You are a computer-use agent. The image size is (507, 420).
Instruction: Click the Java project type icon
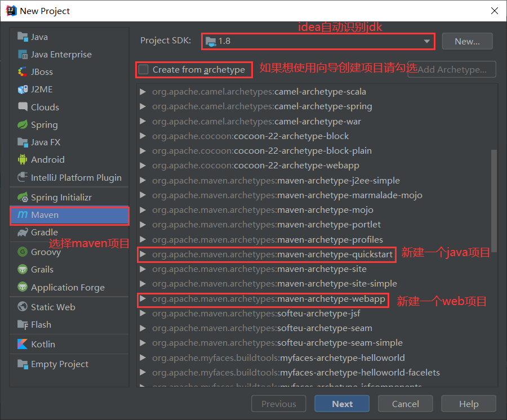(x=23, y=37)
